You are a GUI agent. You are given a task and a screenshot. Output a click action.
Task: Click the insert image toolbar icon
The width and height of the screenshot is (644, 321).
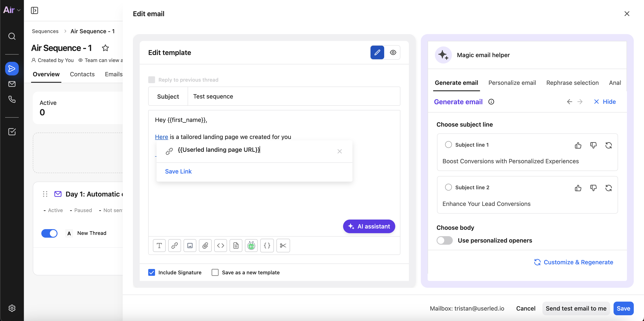(190, 246)
